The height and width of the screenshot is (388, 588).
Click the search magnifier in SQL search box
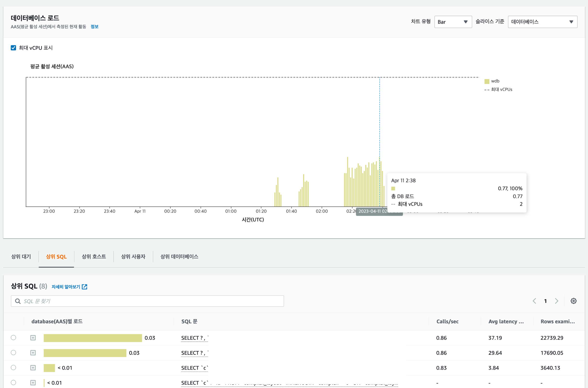(x=18, y=301)
